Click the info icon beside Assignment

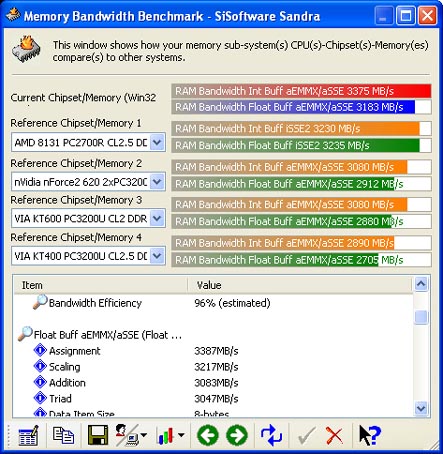pyautogui.click(x=40, y=350)
